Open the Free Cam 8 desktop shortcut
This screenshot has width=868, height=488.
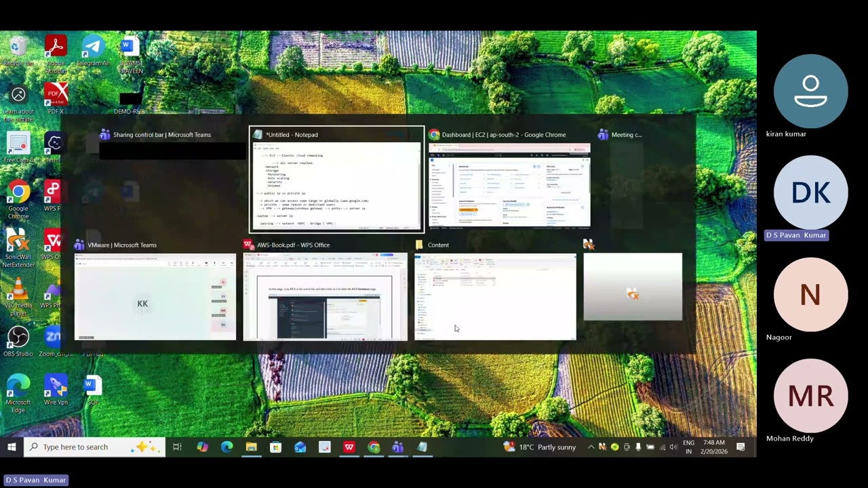18,147
